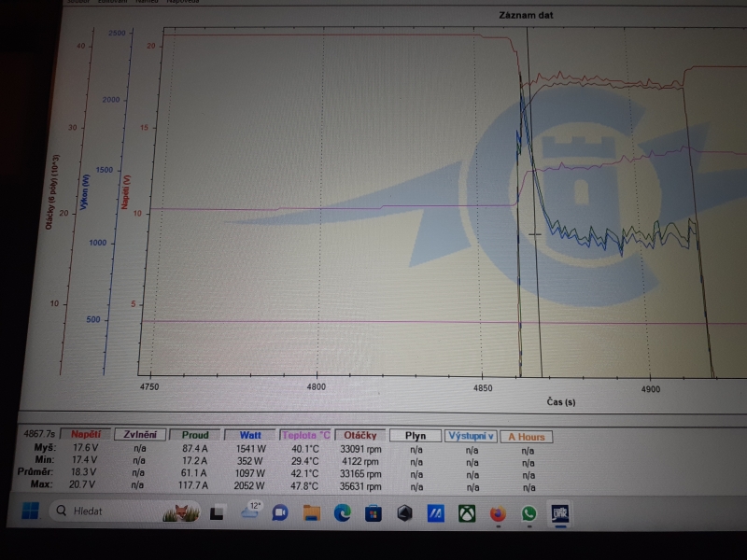Click the Castle Link app taskbar icon
This screenshot has width=747, height=560.
559,514
